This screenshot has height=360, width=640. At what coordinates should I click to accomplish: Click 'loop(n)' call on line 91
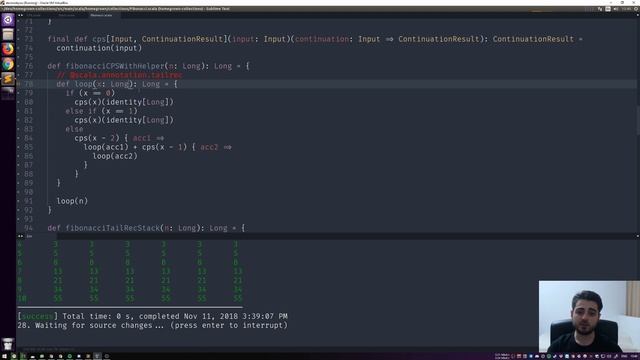[x=72, y=201]
